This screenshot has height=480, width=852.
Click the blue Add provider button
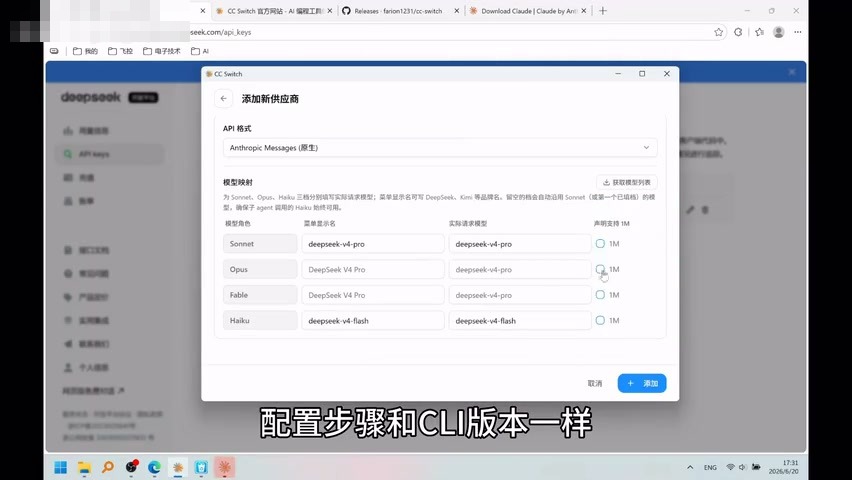(x=642, y=383)
